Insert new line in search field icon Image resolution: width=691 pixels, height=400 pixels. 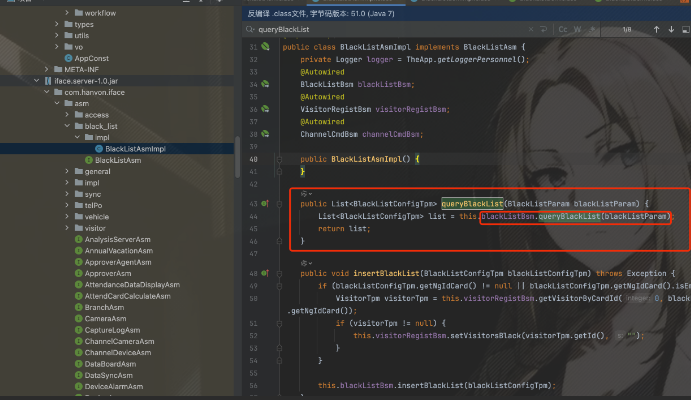[x=543, y=30]
